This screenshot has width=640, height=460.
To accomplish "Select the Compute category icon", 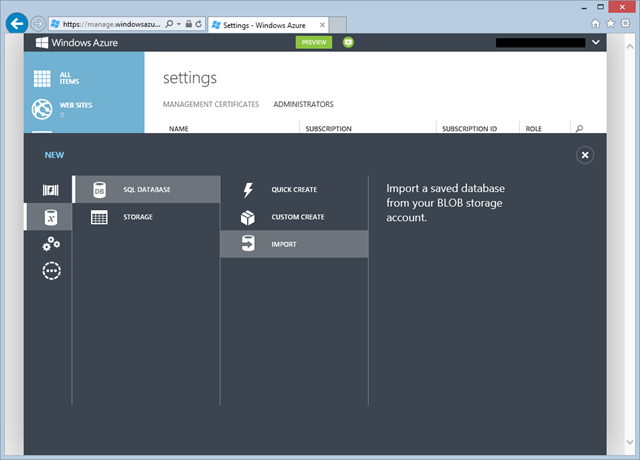I will tap(49, 190).
